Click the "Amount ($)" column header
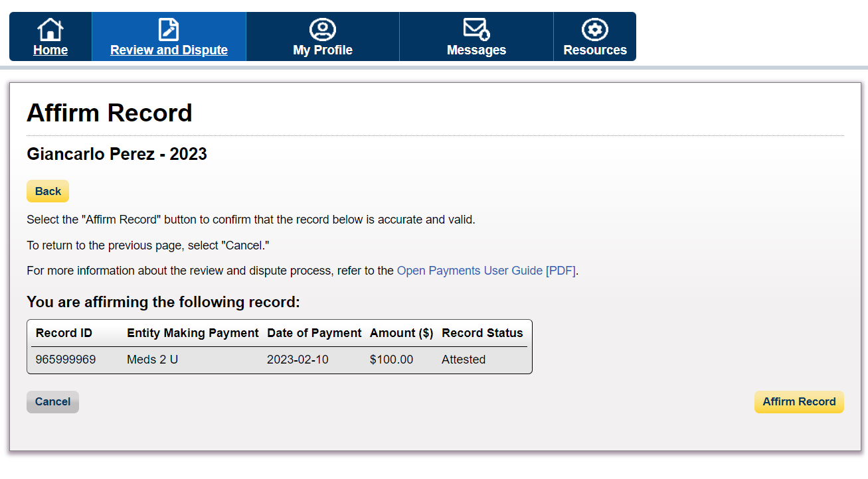This screenshot has height=479, width=868. (402, 333)
